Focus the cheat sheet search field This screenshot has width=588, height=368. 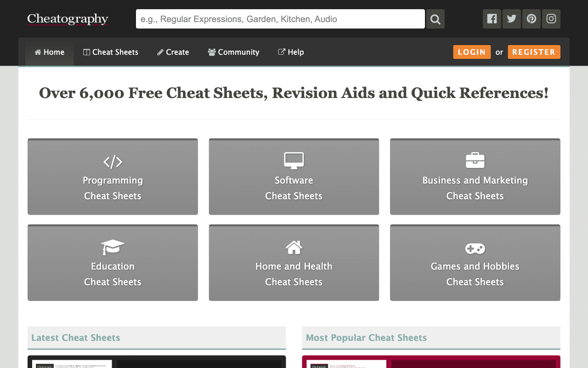[280, 19]
